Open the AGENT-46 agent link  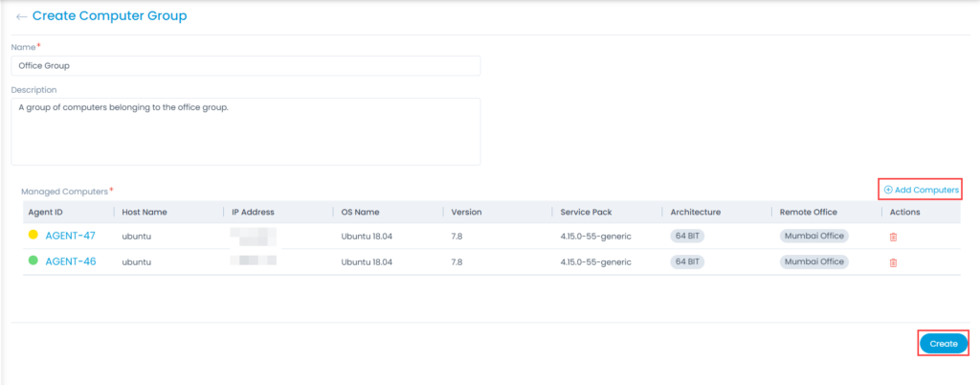click(x=70, y=261)
